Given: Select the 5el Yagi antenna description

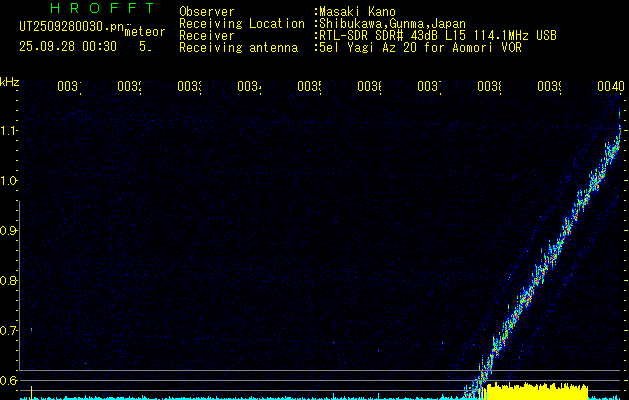Looking at the screenshot, I should pyautogui.click(x=417, y=47).
